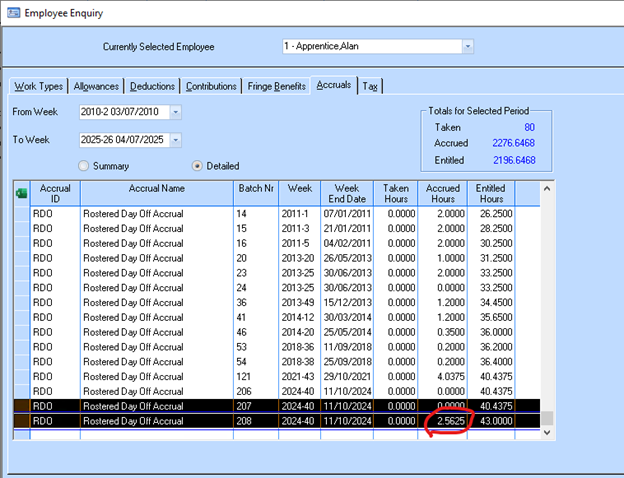Select the Detailed radio button
624x478 pixels.
(x=197, y=165)
